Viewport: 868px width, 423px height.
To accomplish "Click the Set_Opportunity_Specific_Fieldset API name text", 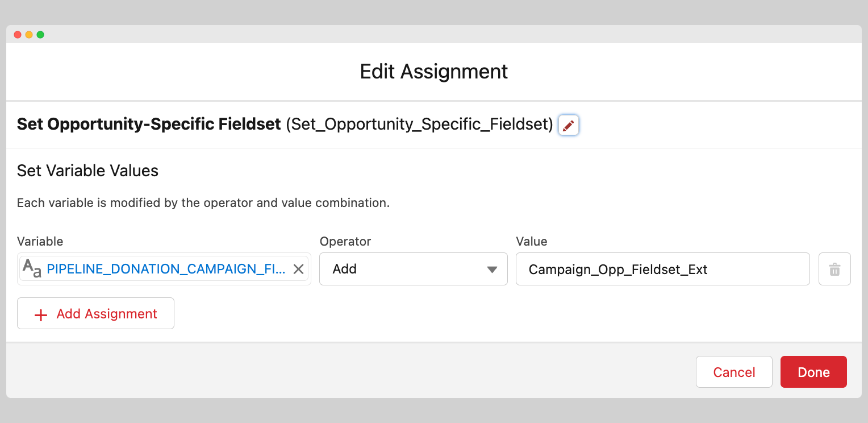I will (x=419, y=124).
